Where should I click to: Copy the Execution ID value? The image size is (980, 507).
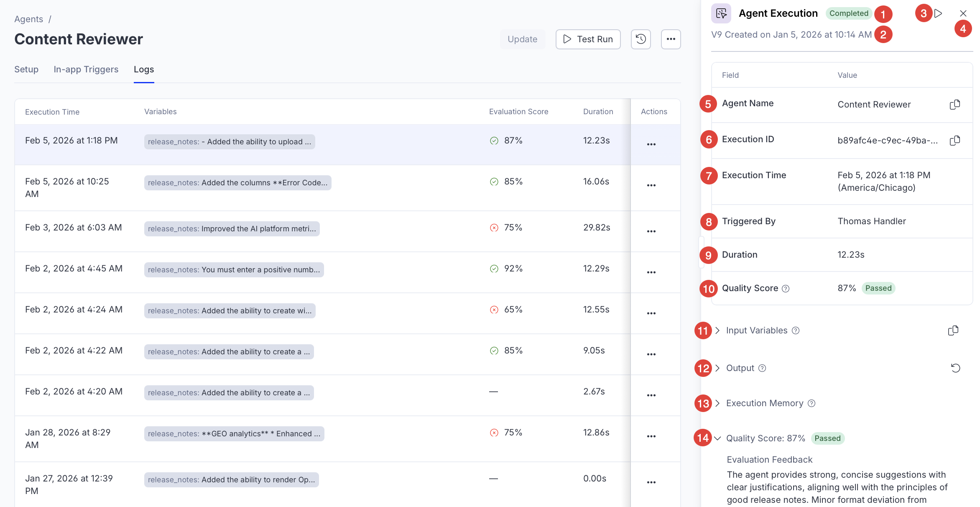(x=954, y=141)
